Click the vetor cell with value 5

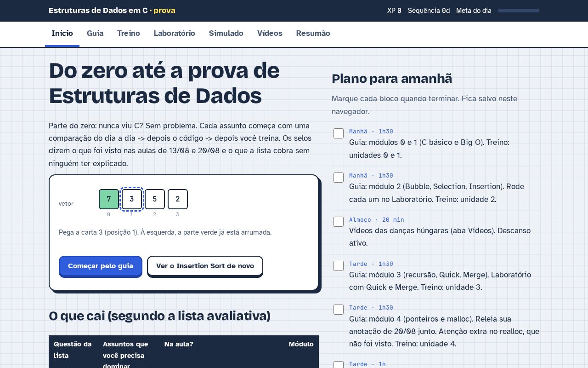coord(155,199)
